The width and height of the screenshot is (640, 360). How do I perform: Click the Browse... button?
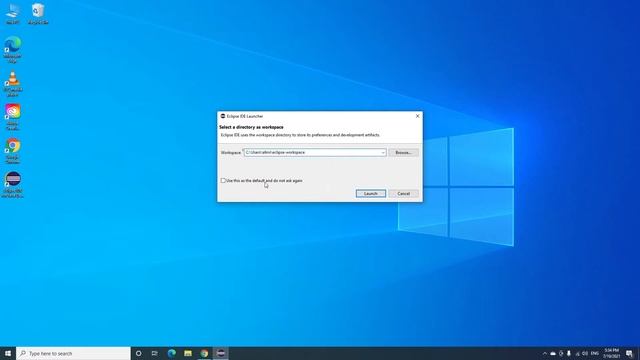coord(403,153)
